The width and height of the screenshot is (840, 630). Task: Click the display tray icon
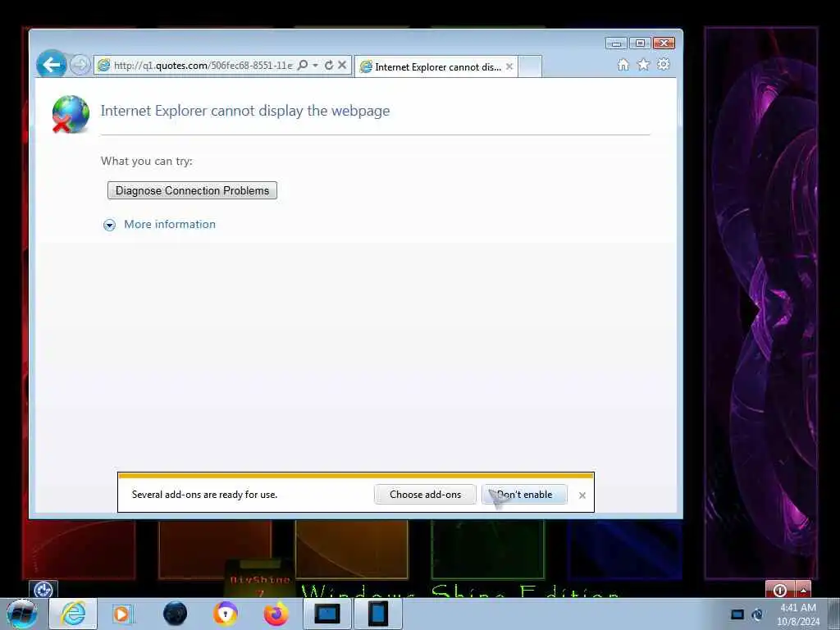click(x=737, y=614)
